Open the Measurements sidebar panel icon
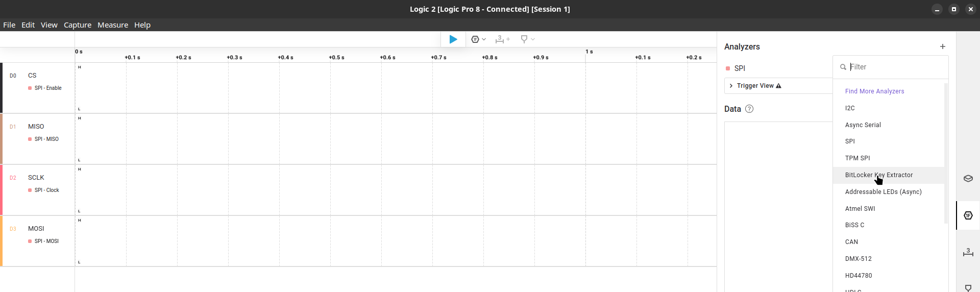The image size is (980, 292). click(968, 252)
